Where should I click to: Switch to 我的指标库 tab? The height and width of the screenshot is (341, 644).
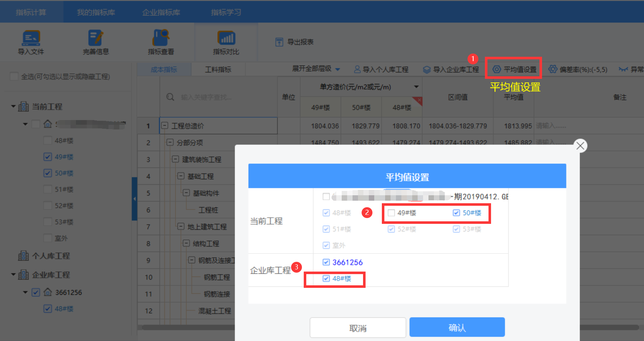96,12
